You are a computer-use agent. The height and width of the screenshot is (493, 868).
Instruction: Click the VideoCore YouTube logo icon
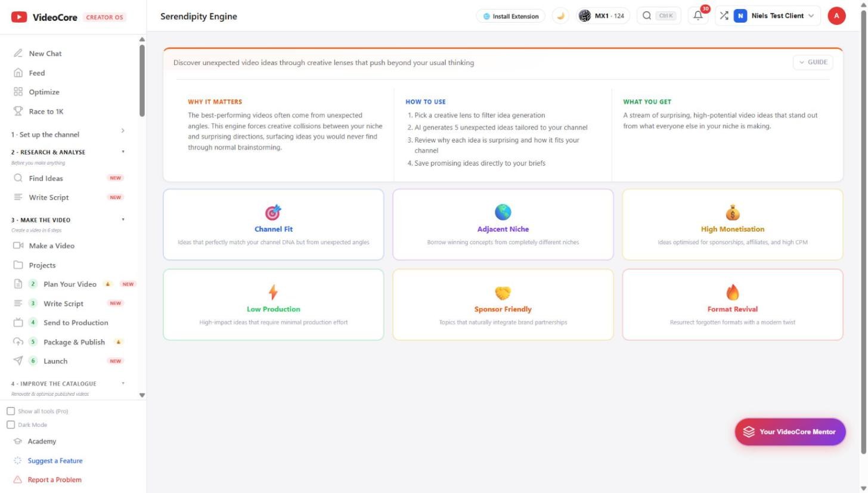click(x=19, y=17)
